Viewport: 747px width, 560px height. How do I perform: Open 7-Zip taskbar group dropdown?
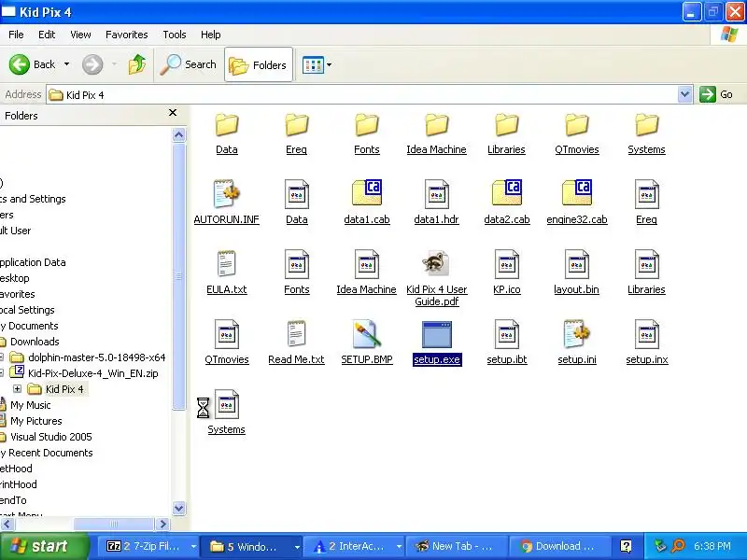[193, 547]
